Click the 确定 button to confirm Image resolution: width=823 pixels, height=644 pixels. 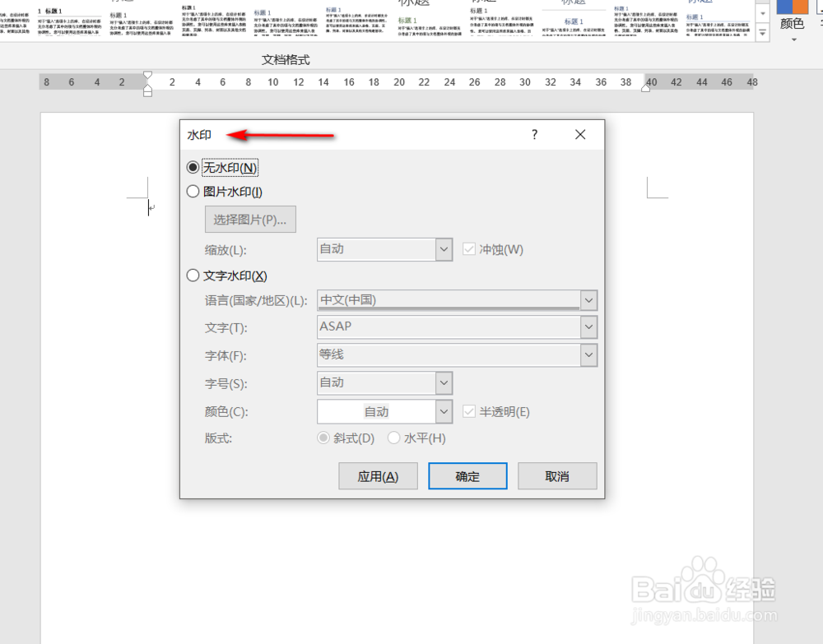(x=467, y=475)
